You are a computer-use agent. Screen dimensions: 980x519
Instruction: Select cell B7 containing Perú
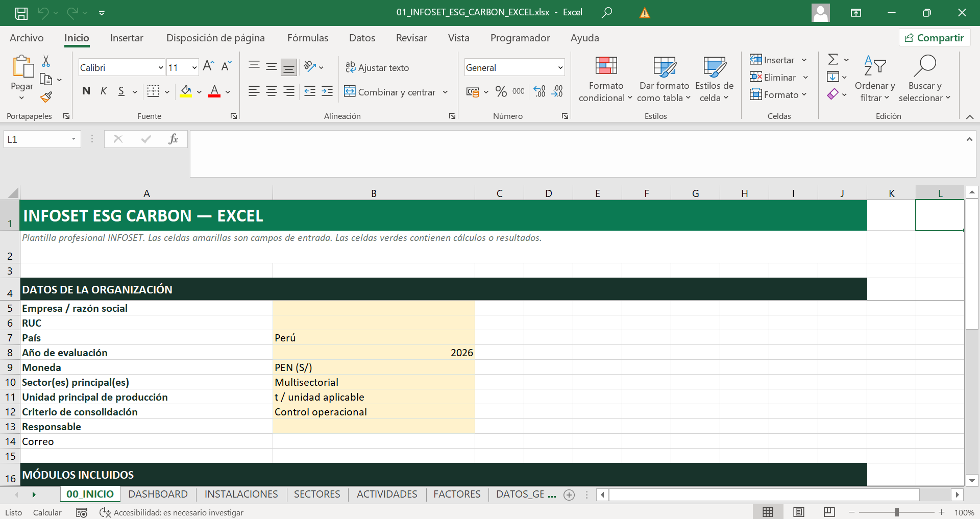pos(374,337)
